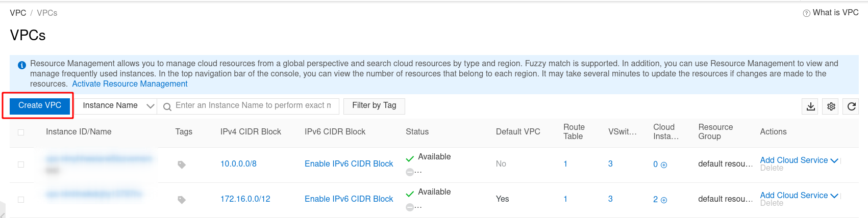
Task: Click the tag icon for VPC 10.0.0.0/8
Action: click(x=181, y=165)
